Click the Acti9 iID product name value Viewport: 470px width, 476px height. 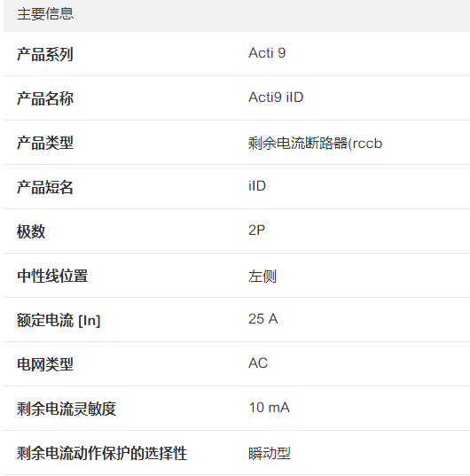276,98
